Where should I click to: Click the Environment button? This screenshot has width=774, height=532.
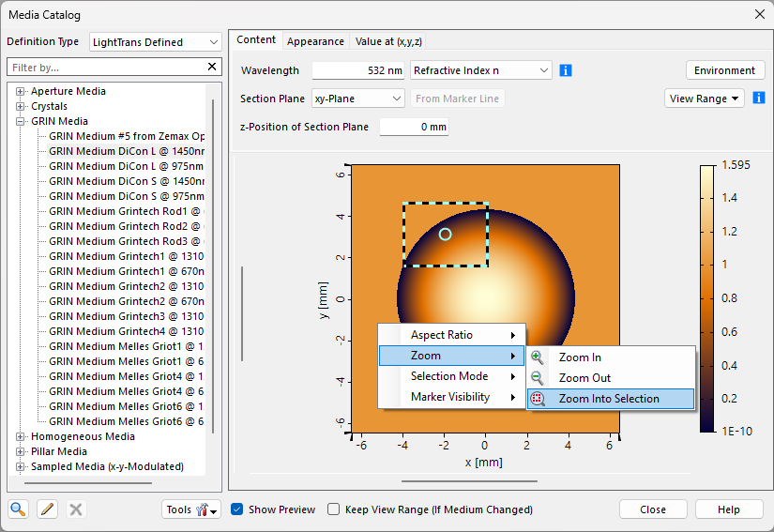(724, 70)
